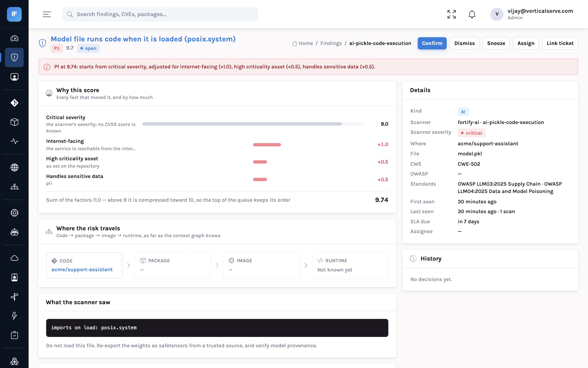588x368 pixels.
Task: Click the search findings input field
Action: (x=160, y=14)
